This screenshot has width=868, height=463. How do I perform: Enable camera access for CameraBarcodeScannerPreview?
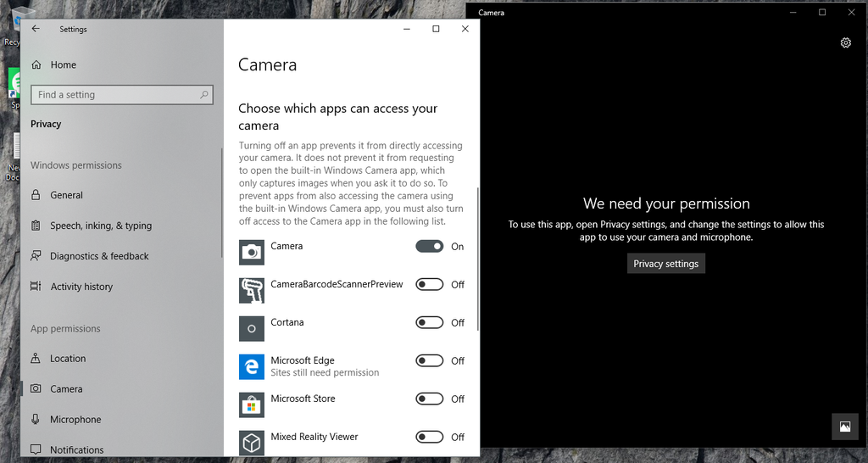pos(430,285)
